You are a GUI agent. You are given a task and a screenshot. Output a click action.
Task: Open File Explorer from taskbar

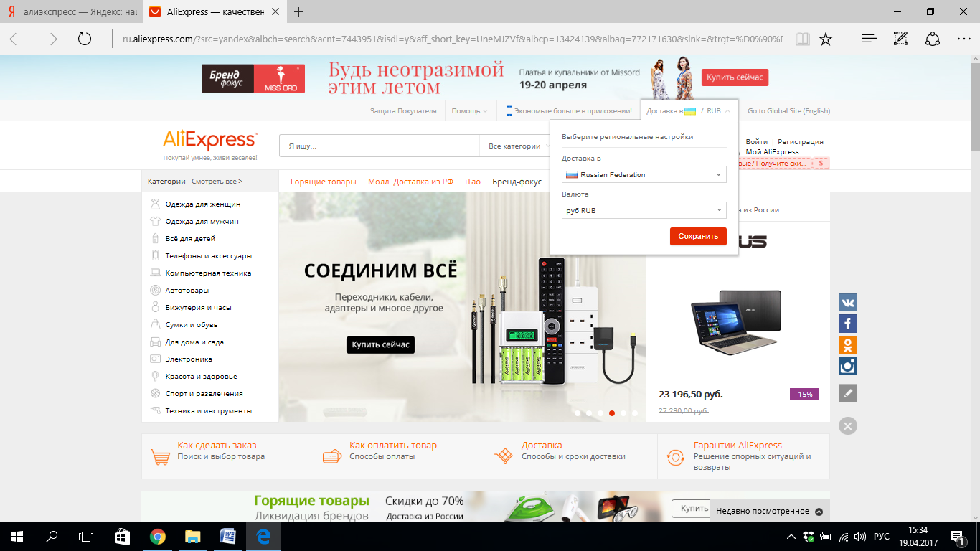point(192,536)
